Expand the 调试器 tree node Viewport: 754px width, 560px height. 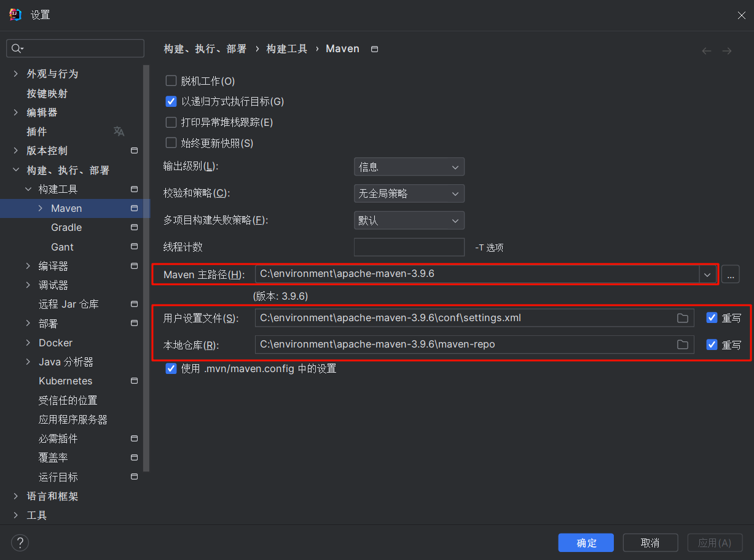[28, 285]
